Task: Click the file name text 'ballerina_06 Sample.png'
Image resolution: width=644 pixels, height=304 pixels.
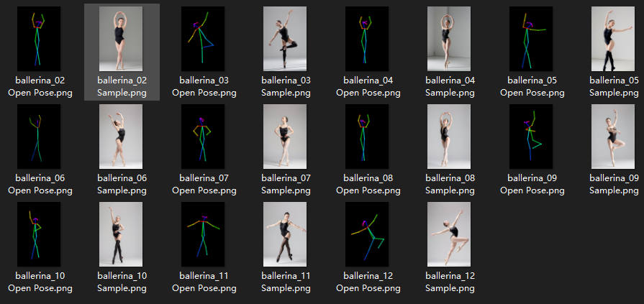Action: [122, 184]
